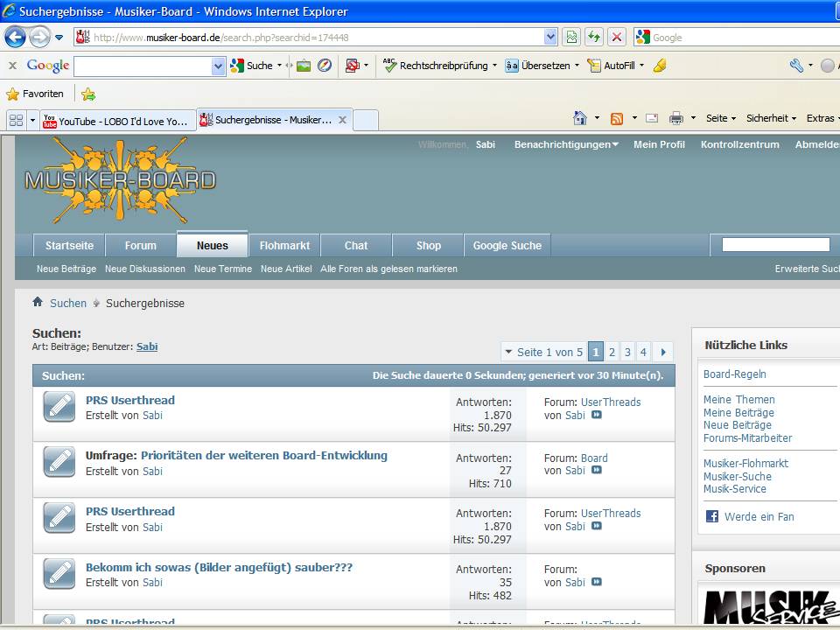The height and width of the screenshot is (630, 840).
Task: Click the next page arrow in pagination
Action: (x=663, y=352)
